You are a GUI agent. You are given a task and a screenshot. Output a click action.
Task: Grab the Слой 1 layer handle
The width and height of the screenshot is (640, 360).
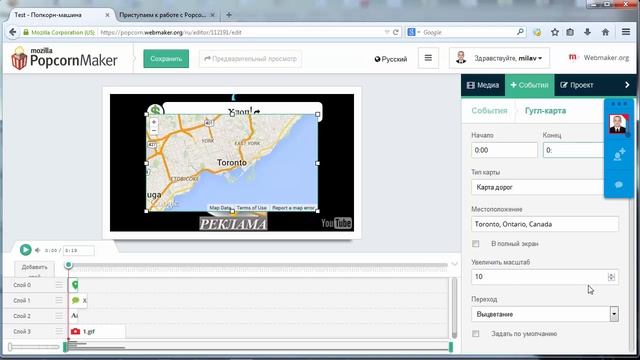point(59,300)
